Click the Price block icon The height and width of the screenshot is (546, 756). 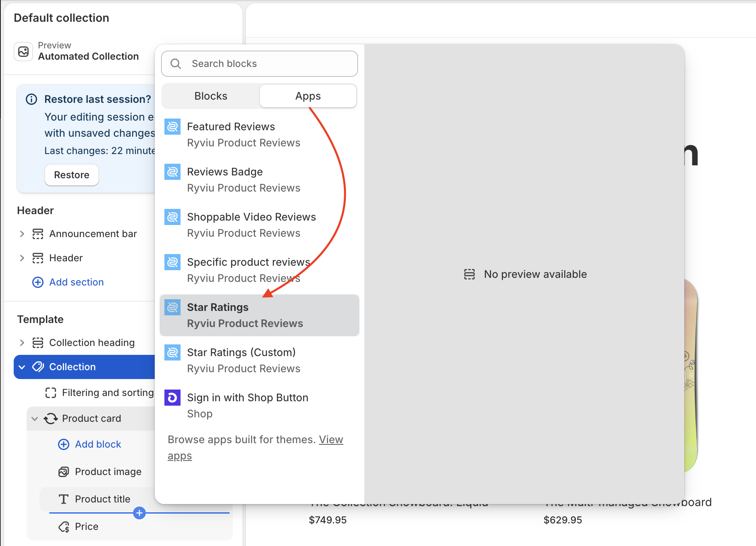(64, 527)
